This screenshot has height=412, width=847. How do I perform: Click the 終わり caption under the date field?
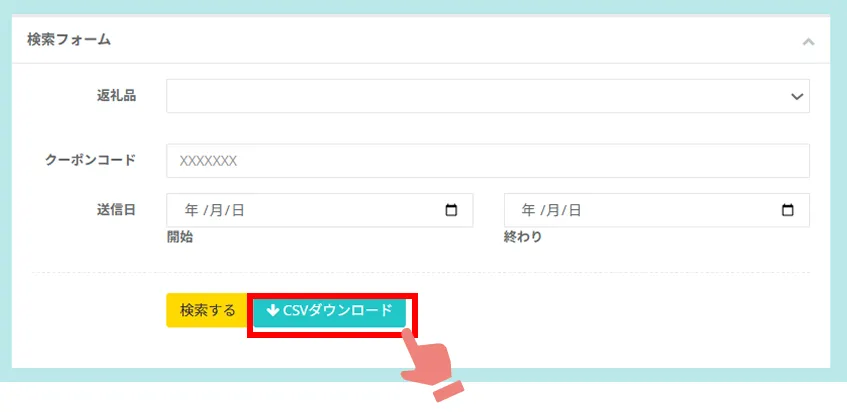[x=523, y=237]
